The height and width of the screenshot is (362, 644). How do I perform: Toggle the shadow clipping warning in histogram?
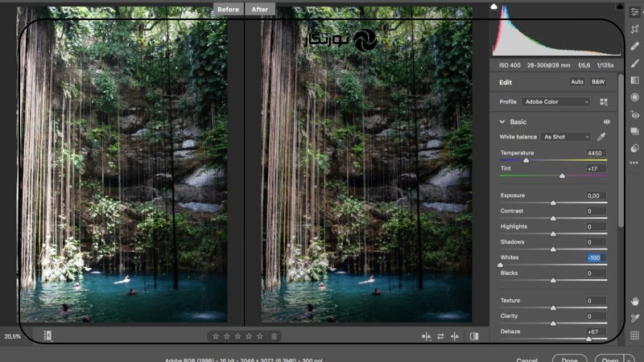(495, 6)
